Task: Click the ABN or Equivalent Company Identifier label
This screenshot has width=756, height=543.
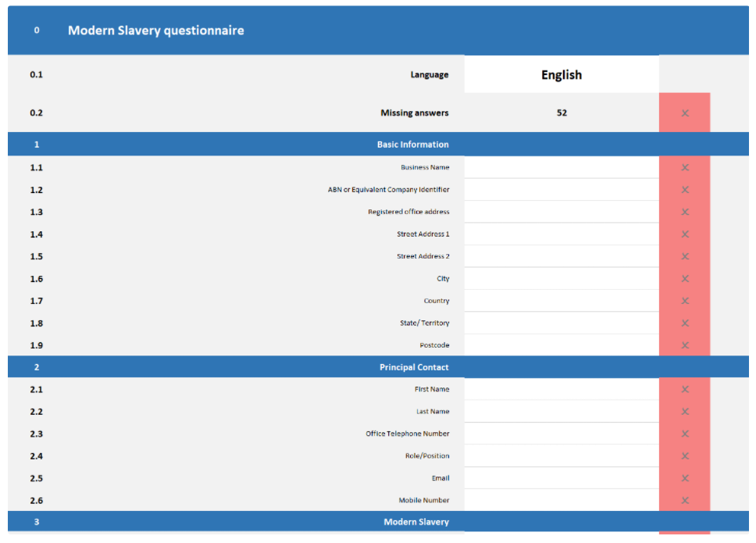Action: 389,190
